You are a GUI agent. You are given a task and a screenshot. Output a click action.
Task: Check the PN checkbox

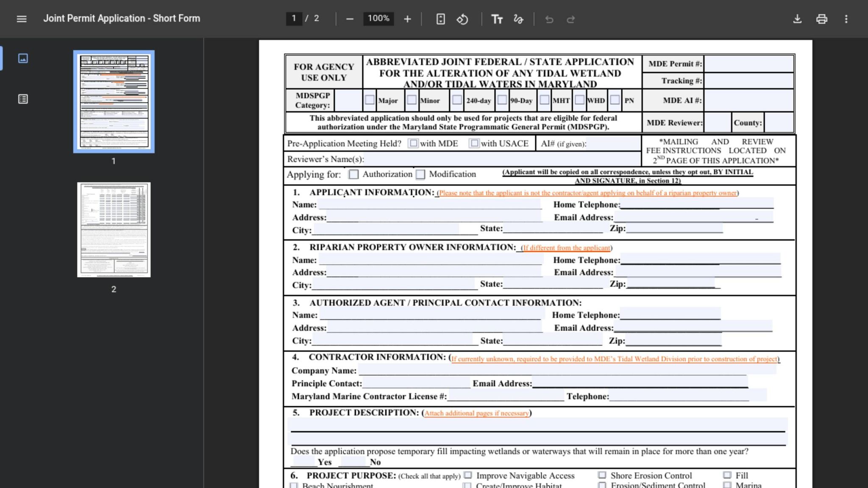click(x=615, y=100)
